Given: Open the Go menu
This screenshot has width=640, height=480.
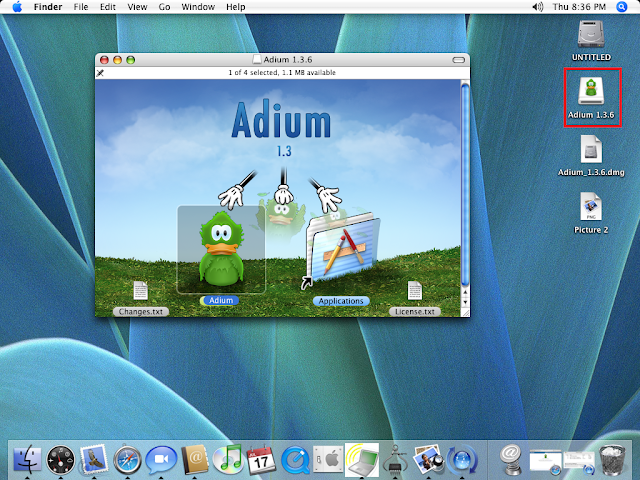Looking at the screenshot, I should pos(164,7).
